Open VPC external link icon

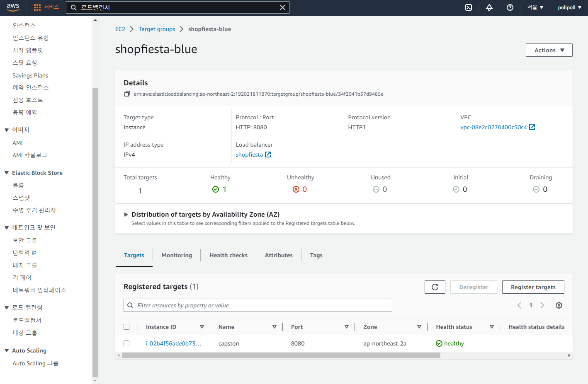(x=532, y=127)
